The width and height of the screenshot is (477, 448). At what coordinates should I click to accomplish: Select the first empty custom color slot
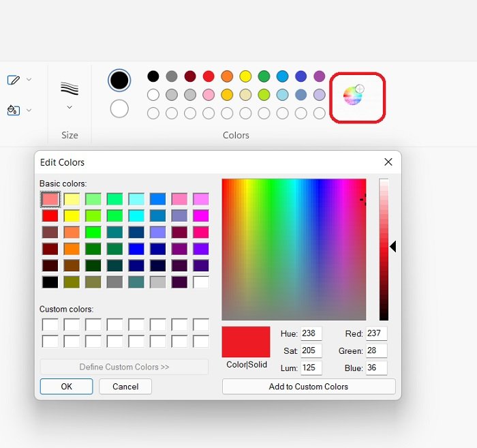[x=50, y=325]
